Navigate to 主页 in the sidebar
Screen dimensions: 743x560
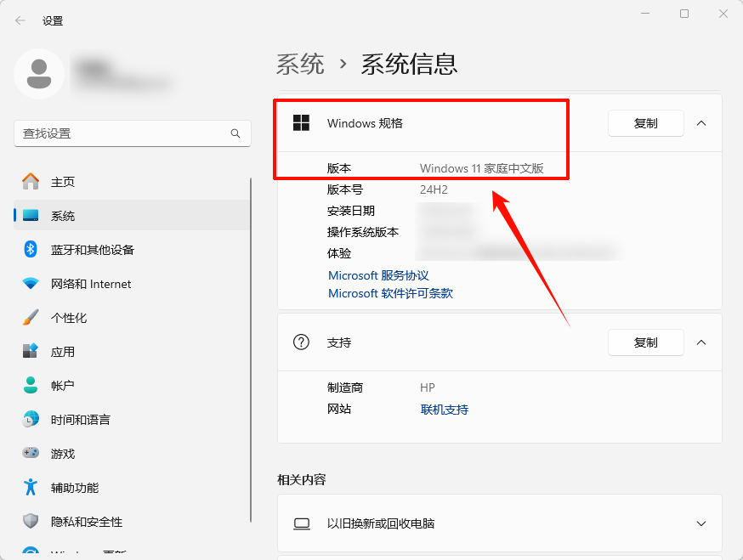coord(56,181)
